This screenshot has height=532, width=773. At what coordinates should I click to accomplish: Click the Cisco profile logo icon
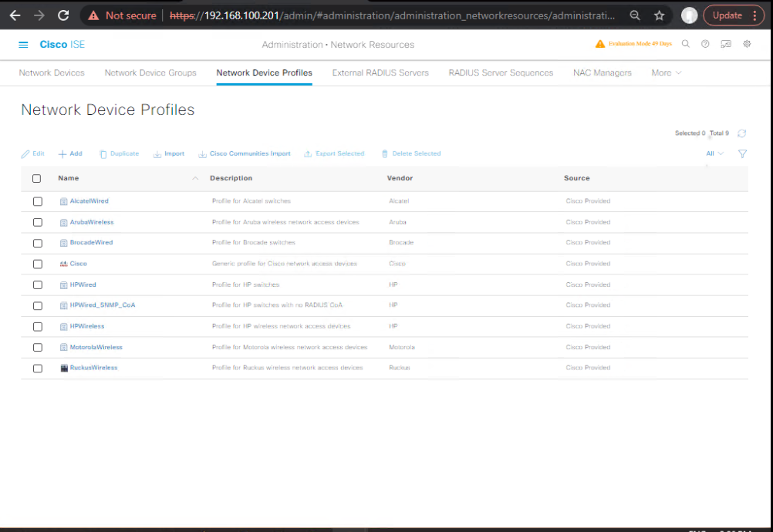[x=63, y=264]
